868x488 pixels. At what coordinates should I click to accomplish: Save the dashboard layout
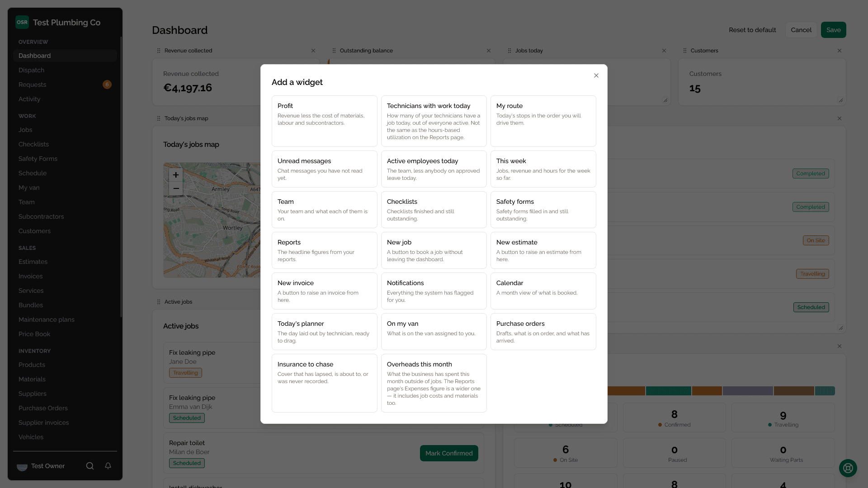tap(833, 30)
